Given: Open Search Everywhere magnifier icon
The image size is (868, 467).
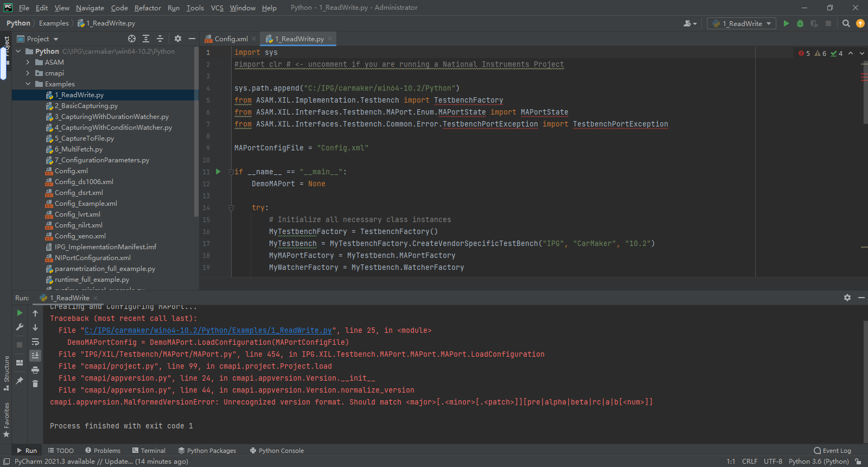Looking at the screenshot, I should pyautogui.click(x=846, y=23).
